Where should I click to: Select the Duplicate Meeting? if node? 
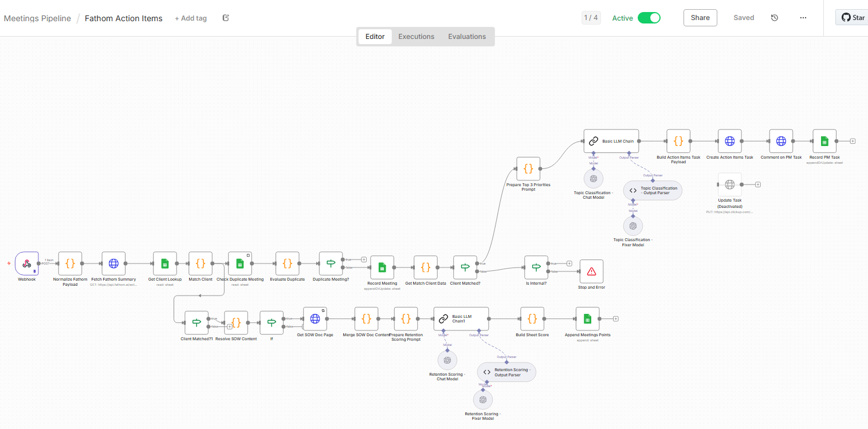click(331, 263)
